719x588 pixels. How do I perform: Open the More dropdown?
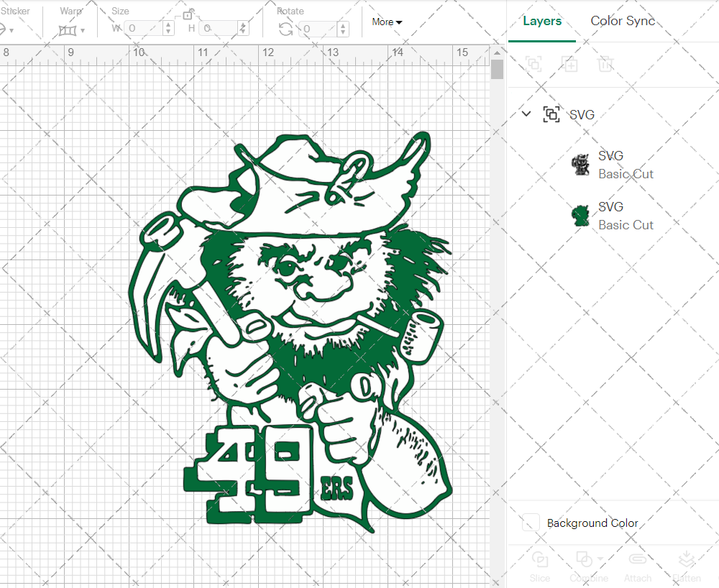coord(386,22)
